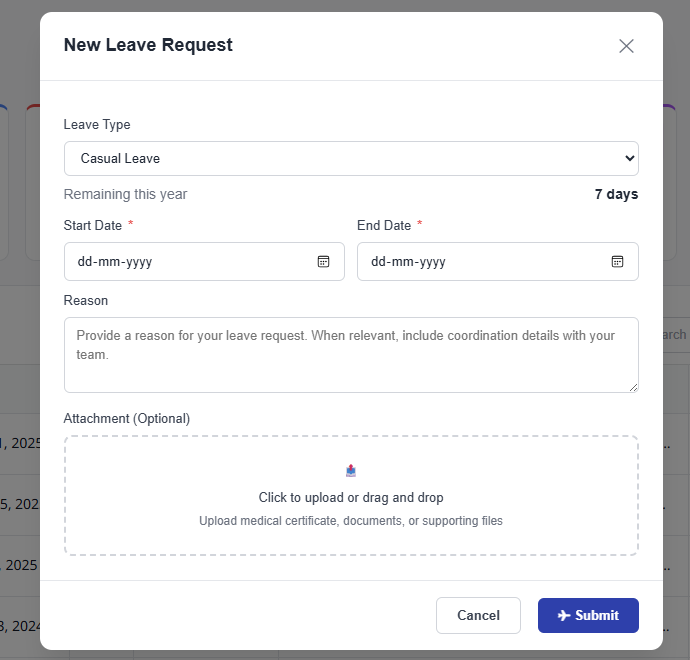
Task: Click the '7 days' remaining balance text
Action: click(616, 194)
